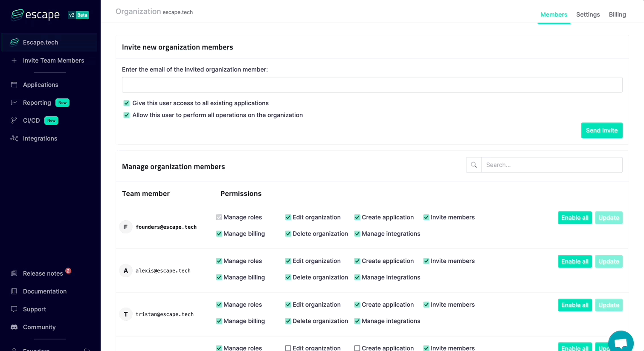
Task: Select Invite Team Members in the sidebar
Action: point(53,60)
